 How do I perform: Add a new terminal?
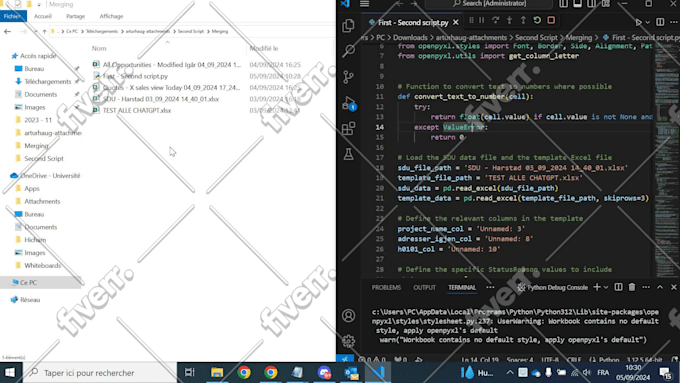pyautogui.click(x=597, y=287)
